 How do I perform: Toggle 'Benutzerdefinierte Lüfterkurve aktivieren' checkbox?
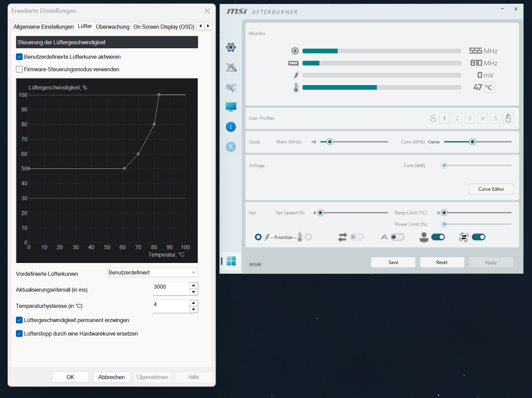pyautogui.click(x=19, y=57)
